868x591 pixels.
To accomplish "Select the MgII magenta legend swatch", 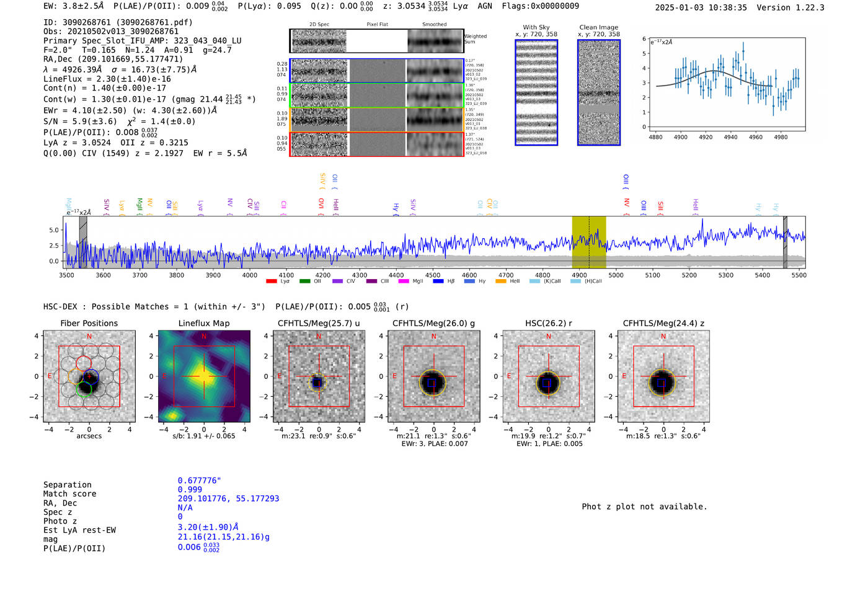I will coord(404,281).
